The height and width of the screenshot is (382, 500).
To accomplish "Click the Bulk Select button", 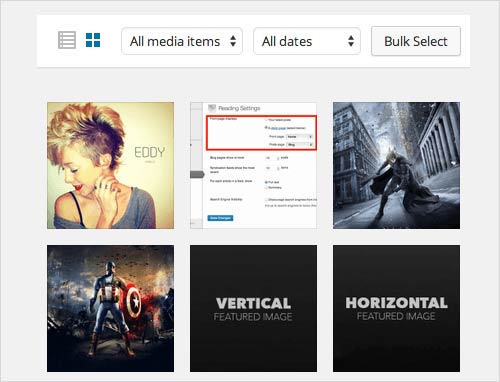I will point(416,41).
